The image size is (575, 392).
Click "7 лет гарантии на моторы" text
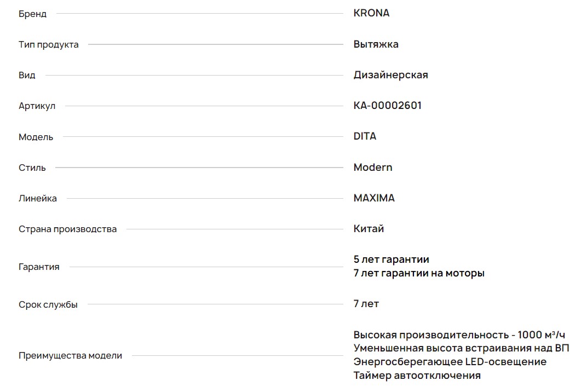pyautogui.click(x=419, y=273)
